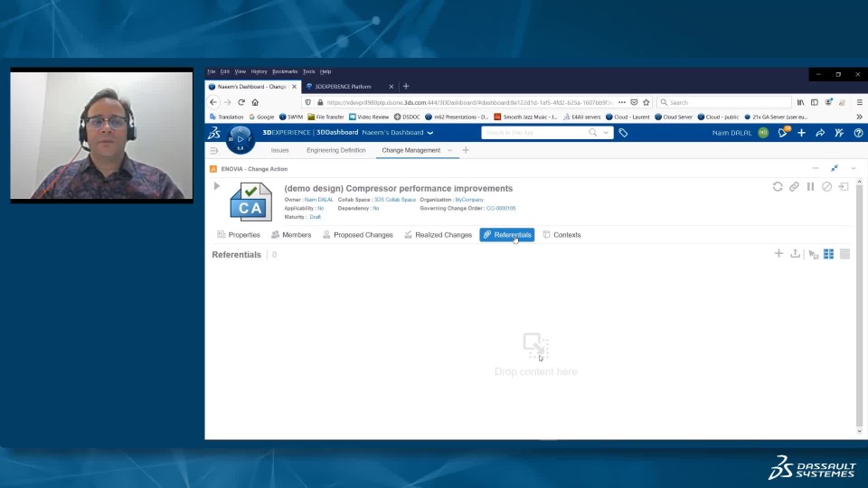Click the Naim DALAL user avatar
Viewport: 868px width, 488px height.
(x=763, y=133)
